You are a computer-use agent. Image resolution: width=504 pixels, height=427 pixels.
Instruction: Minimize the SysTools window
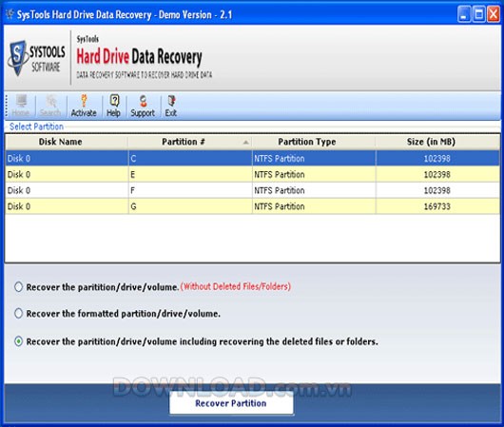[x=464, y=14]
